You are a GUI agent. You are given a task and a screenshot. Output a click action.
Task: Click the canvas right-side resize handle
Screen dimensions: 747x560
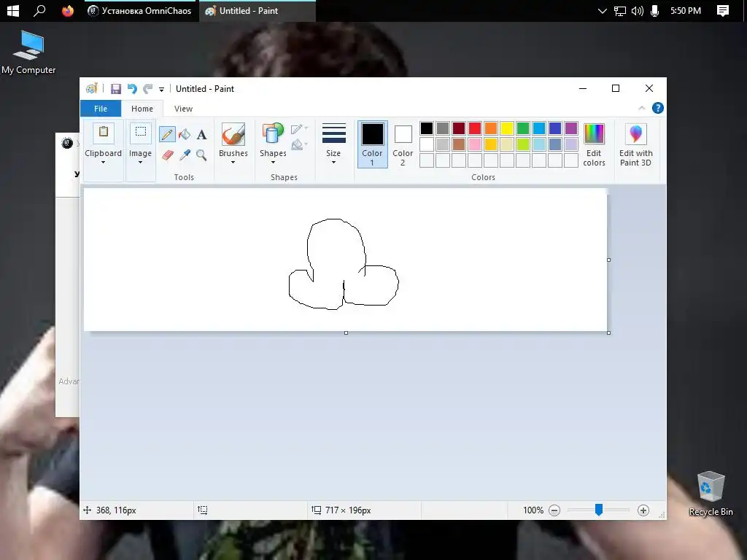click(609, 260)
